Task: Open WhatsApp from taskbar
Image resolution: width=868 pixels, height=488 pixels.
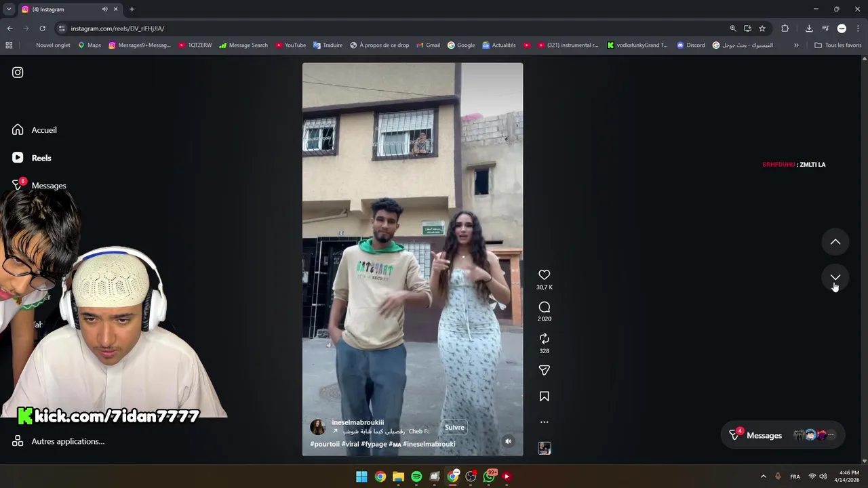Action: click(489, 476)
